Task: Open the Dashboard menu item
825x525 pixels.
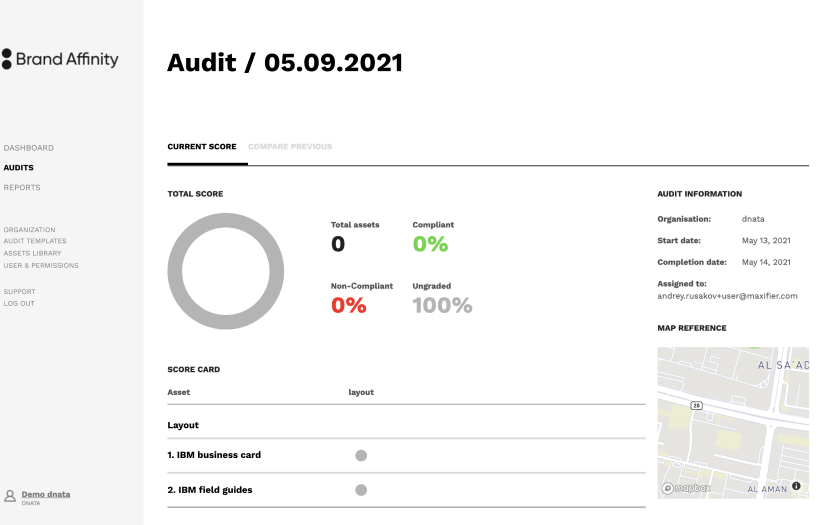Action: pyautogui.click(x=28, y=148)
